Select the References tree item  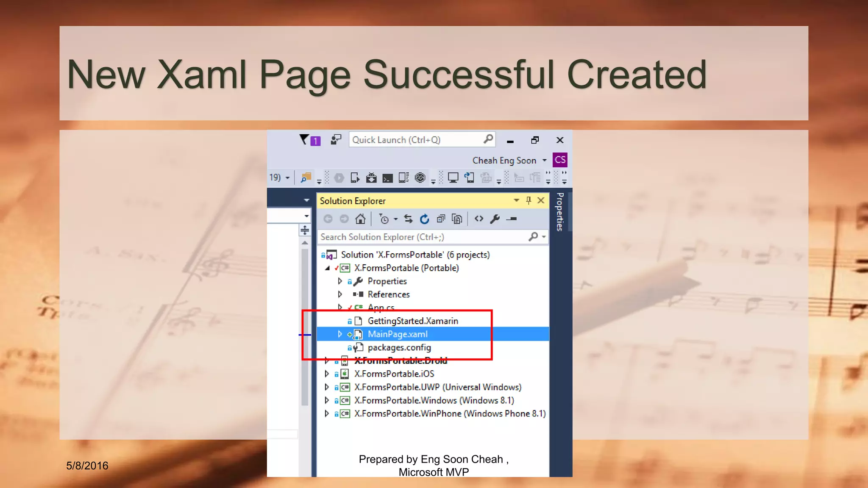(389, 294)
